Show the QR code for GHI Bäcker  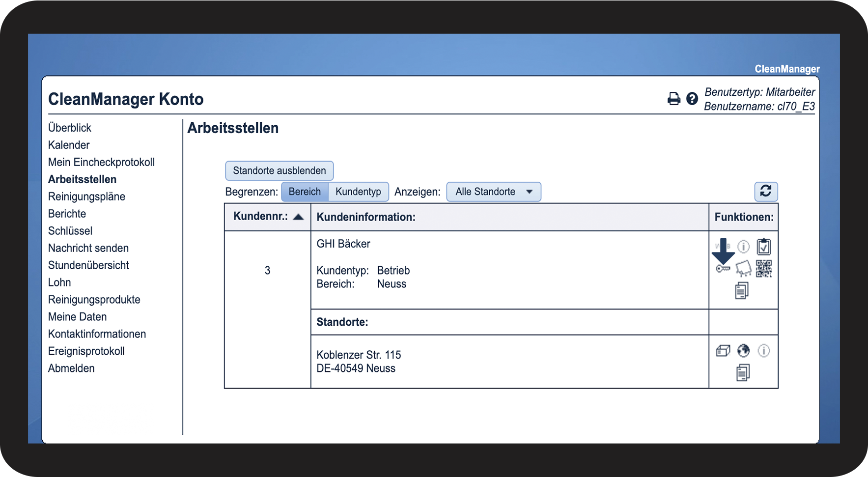[x=764, y=268]
